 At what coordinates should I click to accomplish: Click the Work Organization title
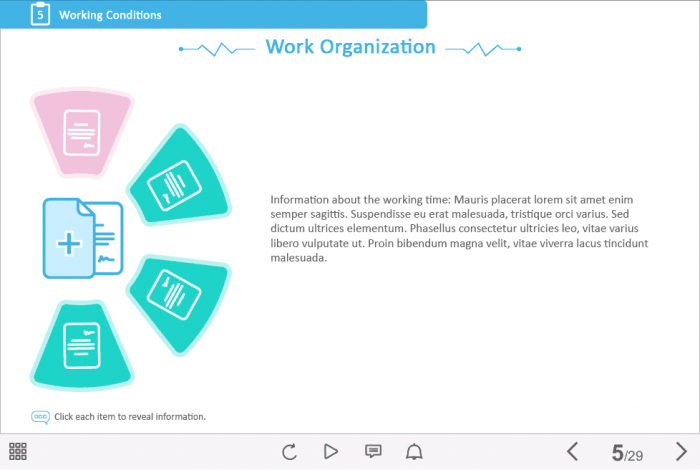click(350, 47)
